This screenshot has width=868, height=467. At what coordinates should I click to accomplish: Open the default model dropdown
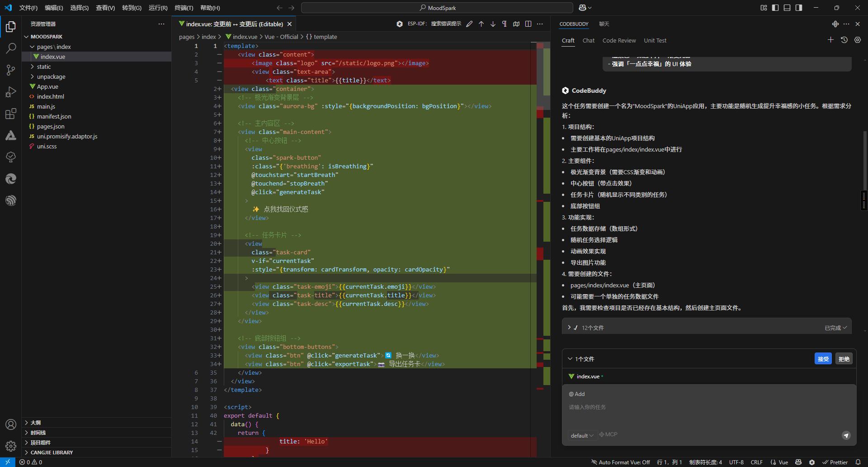pos(581,435)
